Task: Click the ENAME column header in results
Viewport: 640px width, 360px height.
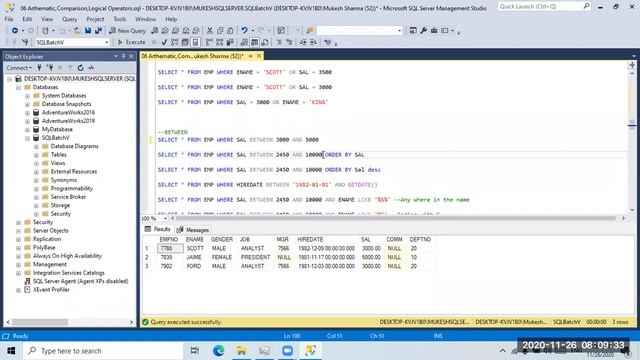Action: (x=195, y=240)
